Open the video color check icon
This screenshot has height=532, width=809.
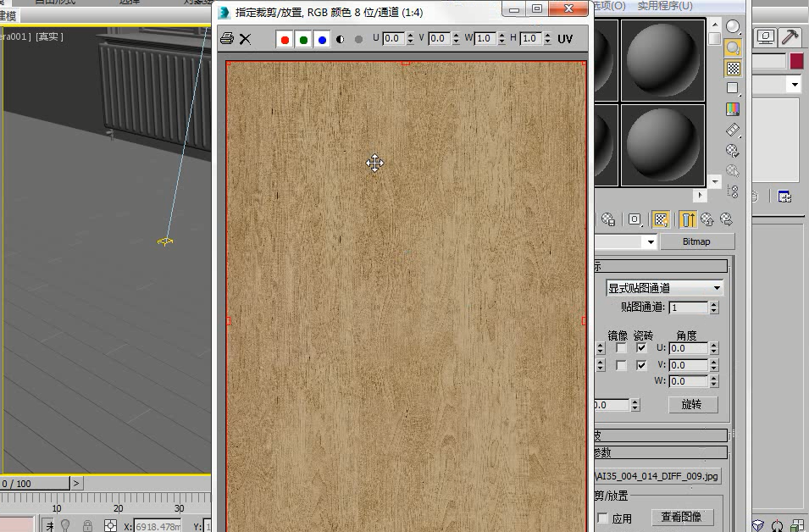click(x=733, y=109)
